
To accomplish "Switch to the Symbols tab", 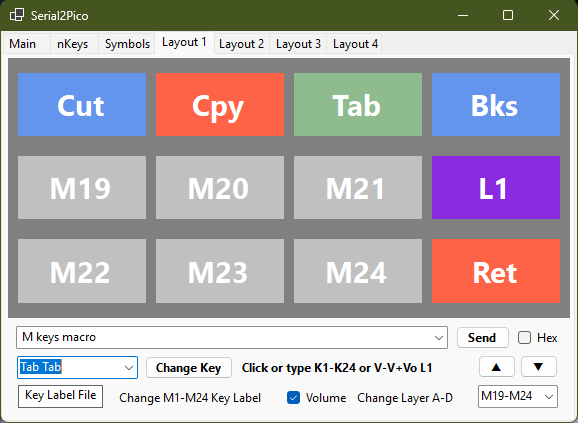I will click(127, 44).
